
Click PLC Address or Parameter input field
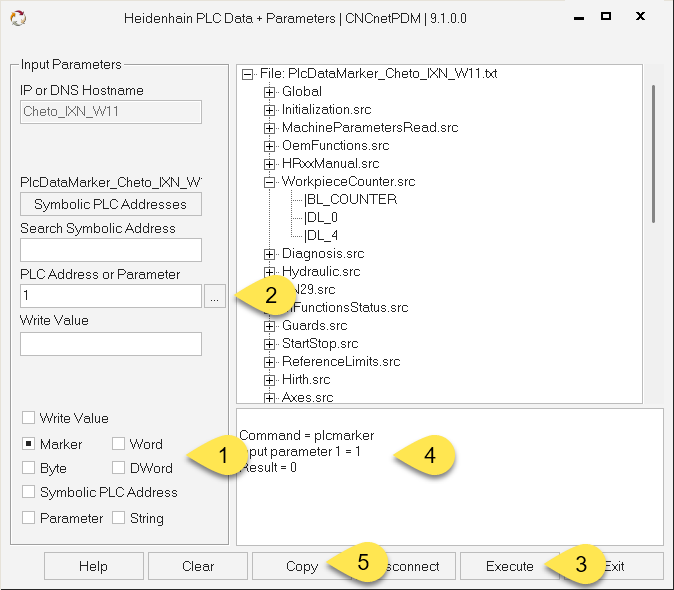pos(111,296)
